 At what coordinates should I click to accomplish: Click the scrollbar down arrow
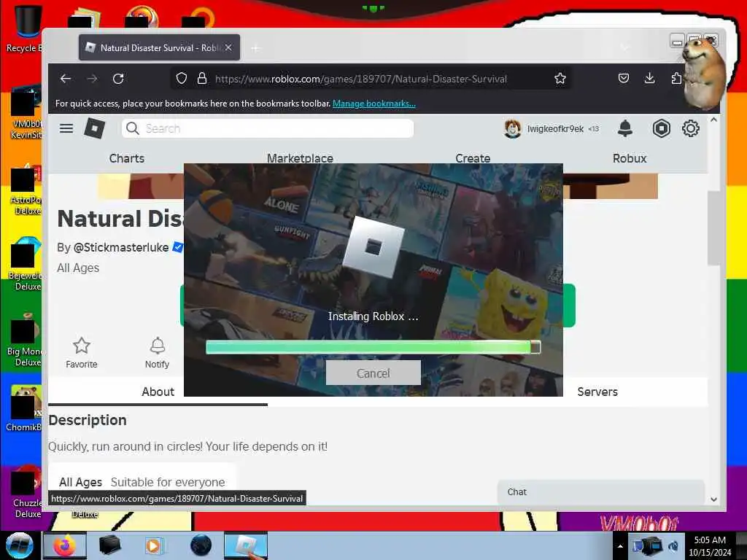point(713,499)
